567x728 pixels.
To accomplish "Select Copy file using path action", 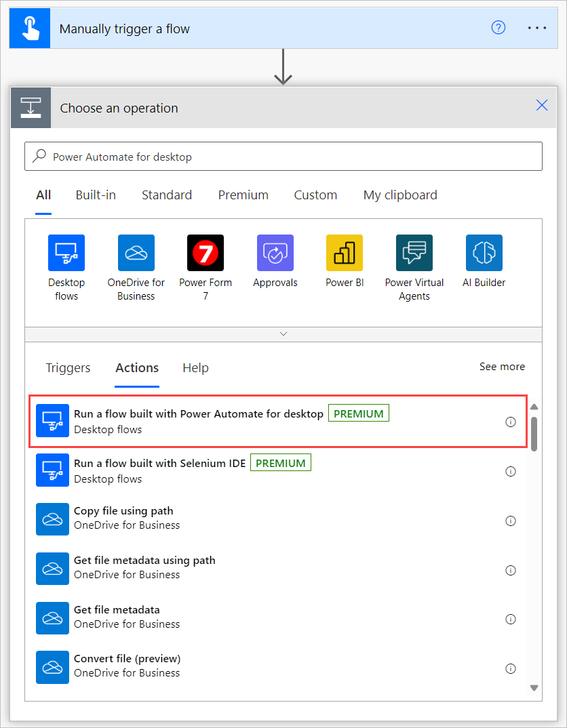I will tap(278, 519).
